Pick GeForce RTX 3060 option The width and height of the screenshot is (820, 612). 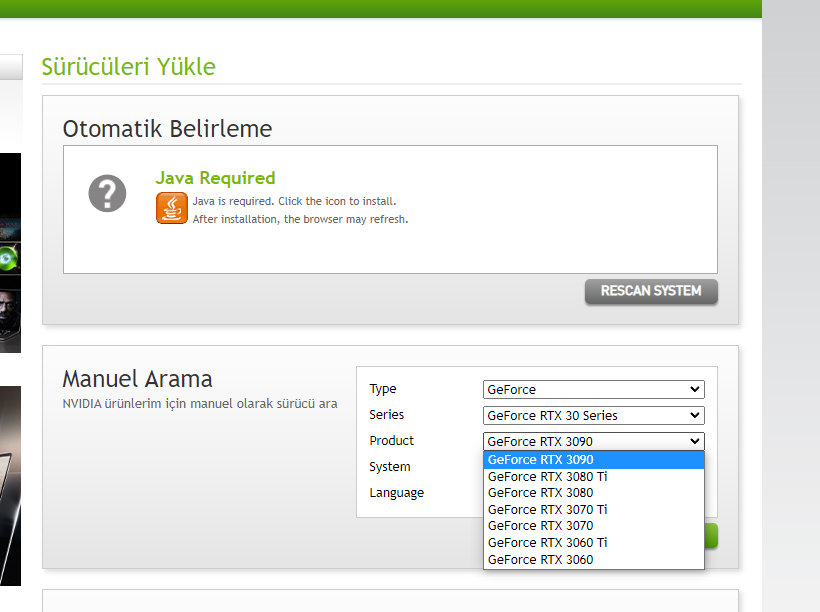594,560
